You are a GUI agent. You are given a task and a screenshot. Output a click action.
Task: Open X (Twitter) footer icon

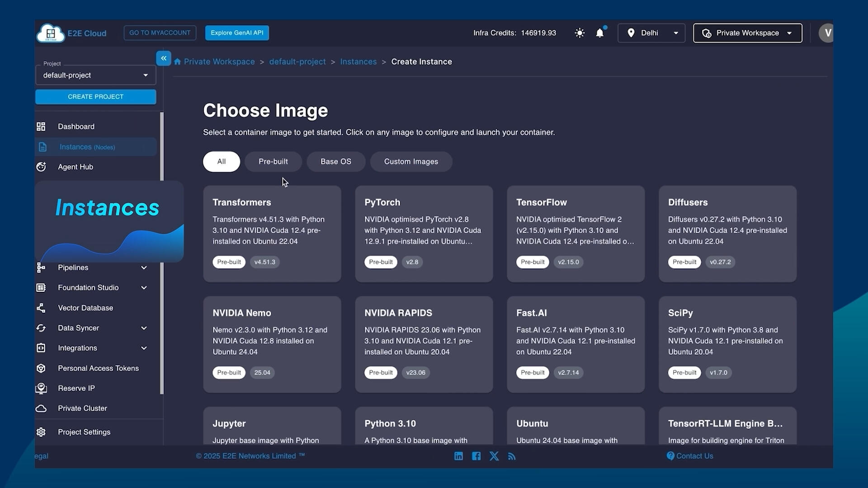tap(494, 456)
